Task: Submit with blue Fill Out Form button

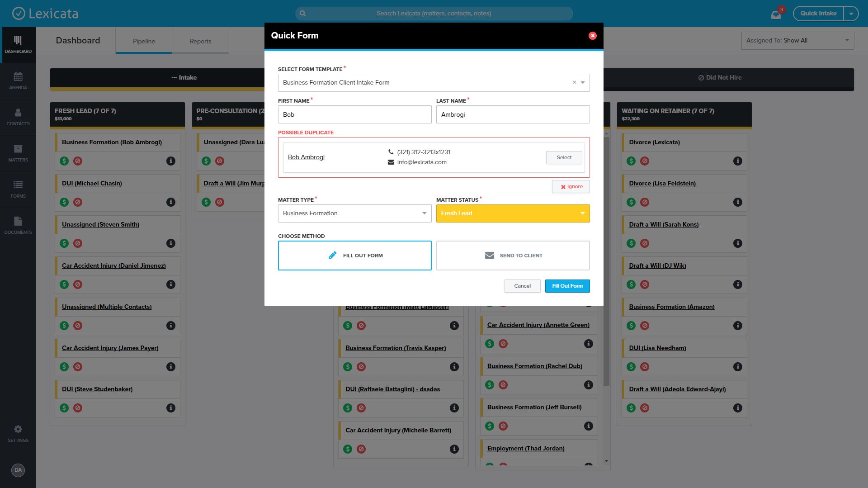Action: click(x=567, y=286)
